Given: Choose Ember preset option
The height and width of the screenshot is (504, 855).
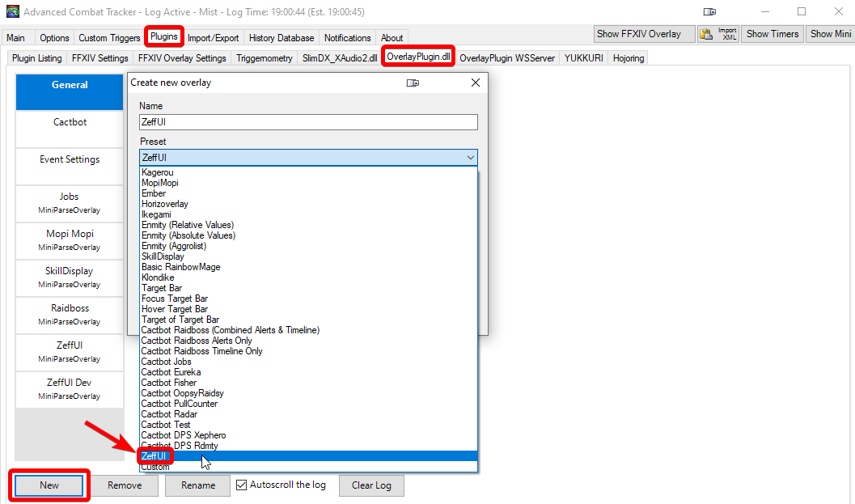Looking at the screenshot, I should click(x=309, y=193).
